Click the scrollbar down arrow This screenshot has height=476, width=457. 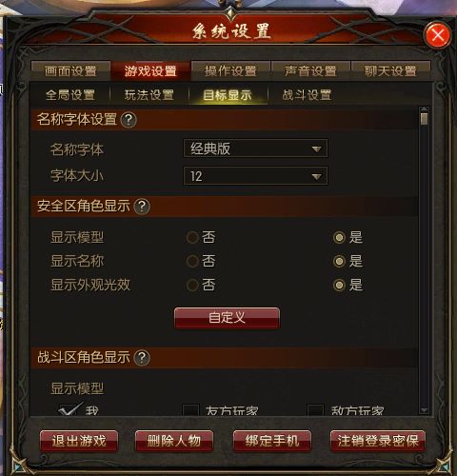click(x=424, y=410)
